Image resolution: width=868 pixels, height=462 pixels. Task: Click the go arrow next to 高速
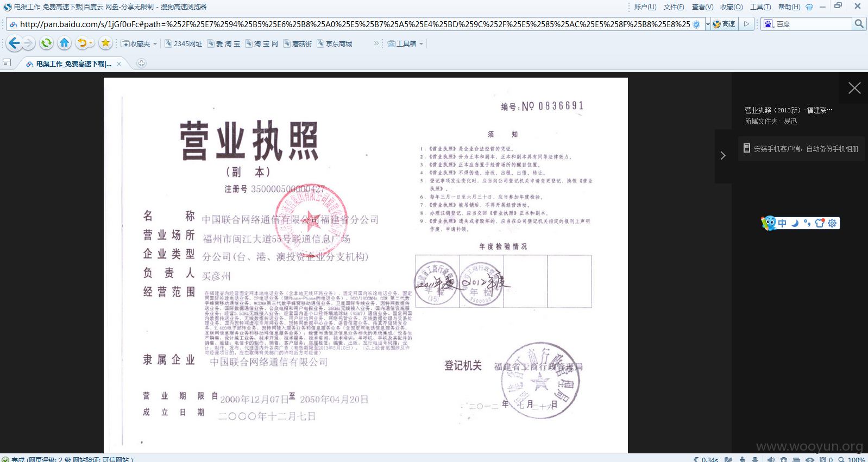coord(746,24)
